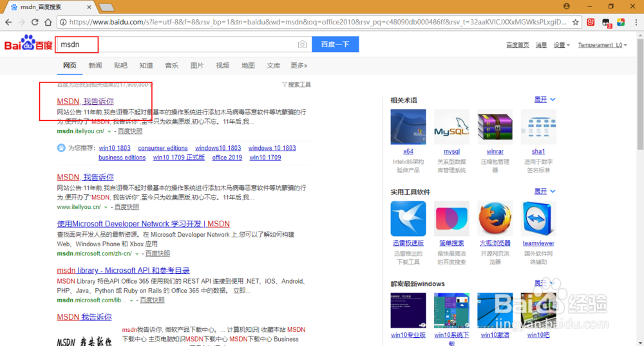Image resolution: width=644 pixels, height=346 pixels.
Task: Open 百度快照 link next to msdn.itellyou.cn/
Action: point(130,131)
